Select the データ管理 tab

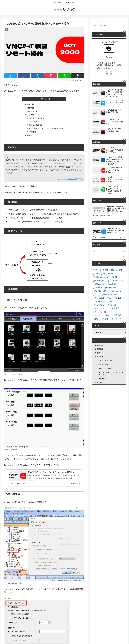(x=76, y=319)
